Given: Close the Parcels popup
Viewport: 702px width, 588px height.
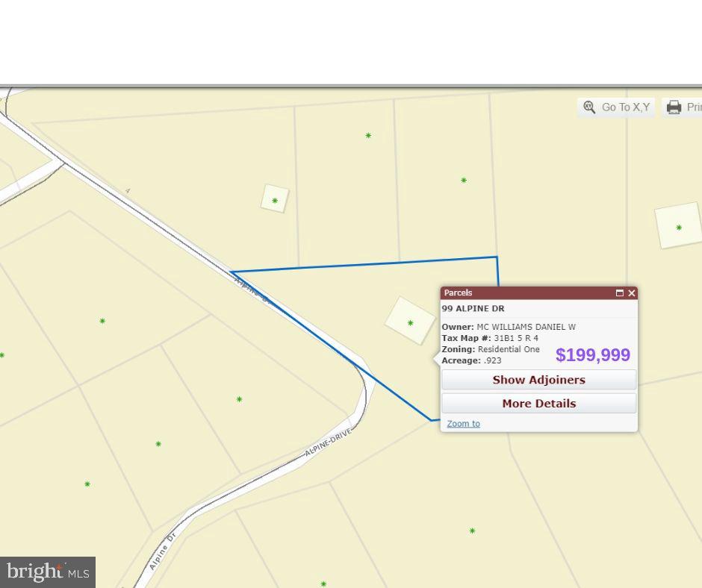Looking at the screenshot, I should (x=632, y=293).
